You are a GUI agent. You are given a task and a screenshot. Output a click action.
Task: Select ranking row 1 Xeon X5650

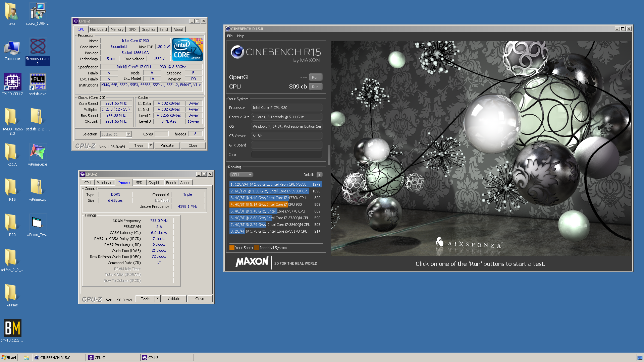pyautogui.click(x=276, y=184)
